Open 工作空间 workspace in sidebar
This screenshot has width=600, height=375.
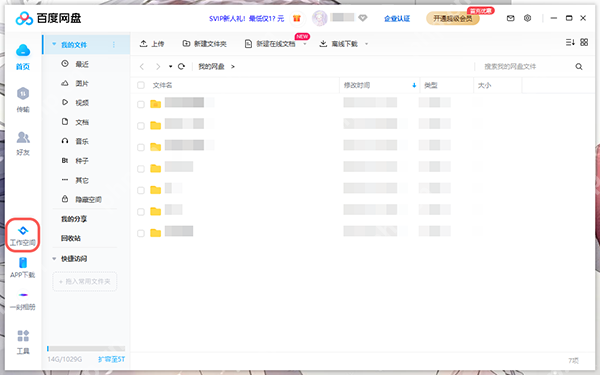coord(23,235)
